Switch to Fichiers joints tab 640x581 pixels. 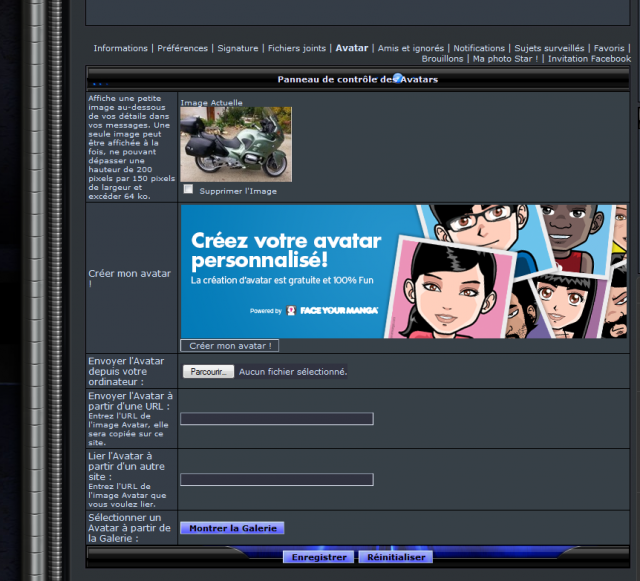[297, 48]
